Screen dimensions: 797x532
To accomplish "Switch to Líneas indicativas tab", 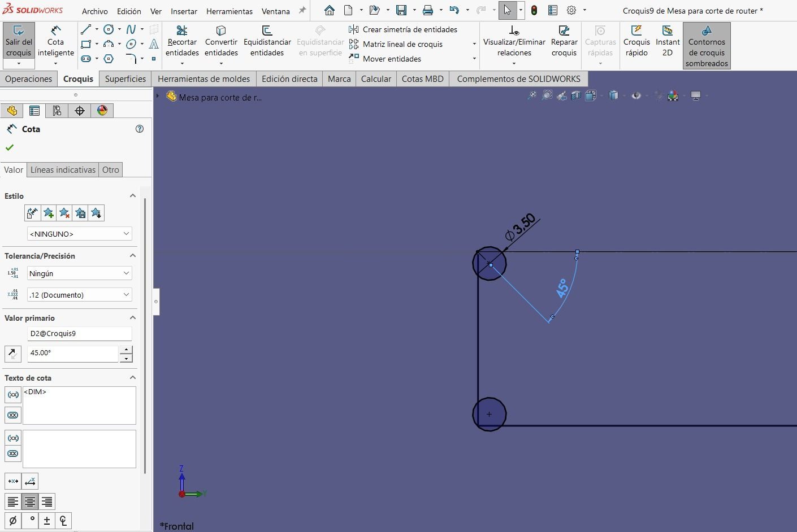I will [x=63, y=169].
